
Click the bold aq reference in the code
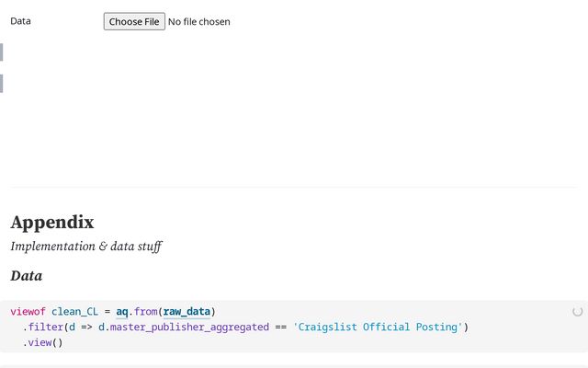pos(122,312)
